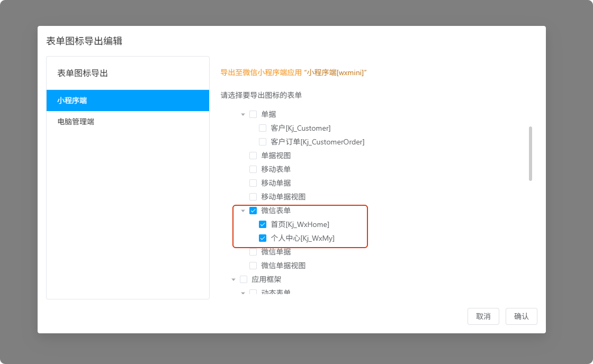Screen dimensions: 593x364
Task: Collapse the 单据 tree node arrow
Action: pos(243,114)
